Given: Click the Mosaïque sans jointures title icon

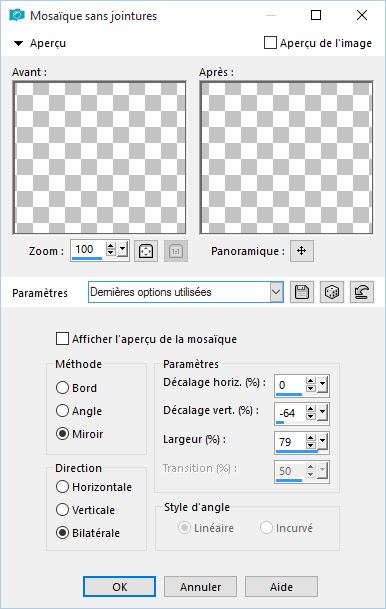Looking at the screenshot, I should click(x=17, y=15).
